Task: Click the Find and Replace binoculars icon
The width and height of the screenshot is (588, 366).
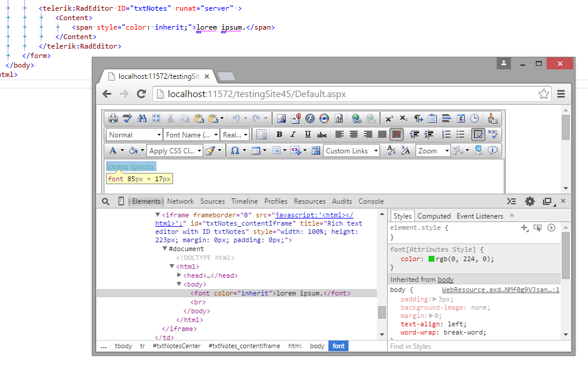Action: [x=142, y=118]
